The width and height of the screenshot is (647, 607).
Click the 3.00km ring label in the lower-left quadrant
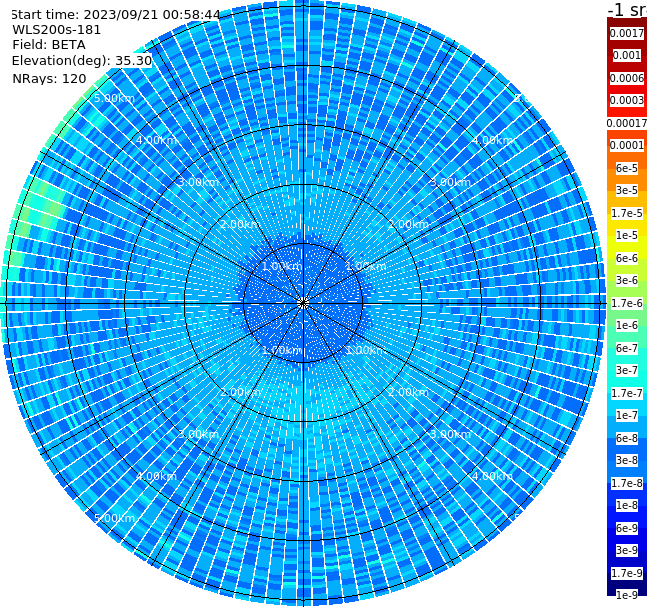[x=198, y=434]
